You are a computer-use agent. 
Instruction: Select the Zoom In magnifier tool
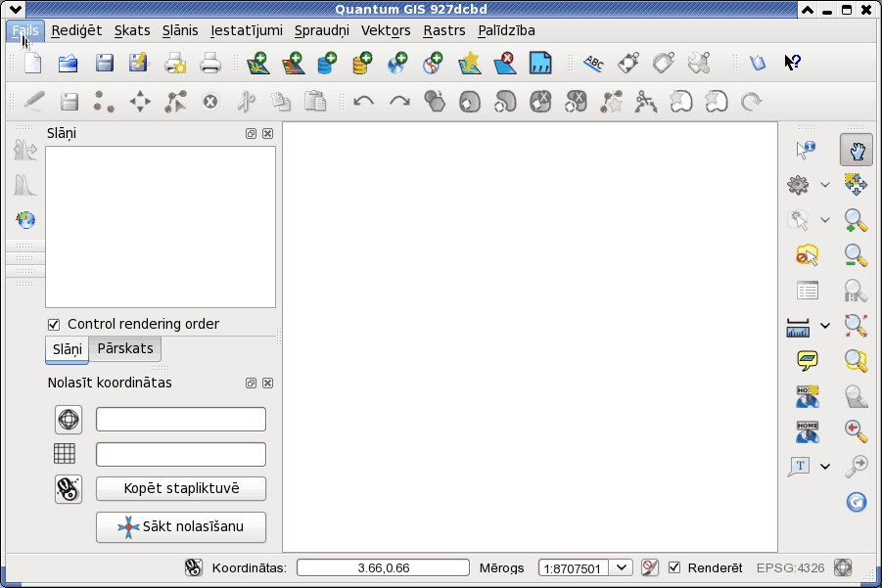point(856,220)
